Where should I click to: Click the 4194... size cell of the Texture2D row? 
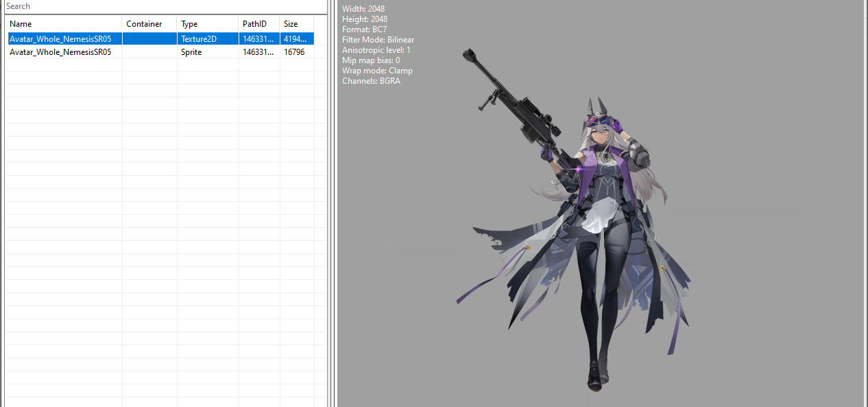click(x=297, y=38)
